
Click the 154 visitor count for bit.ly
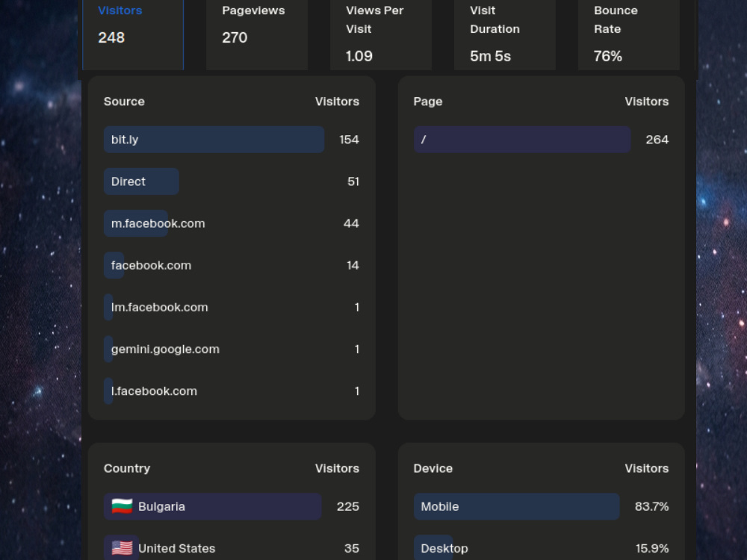[349, 140]
